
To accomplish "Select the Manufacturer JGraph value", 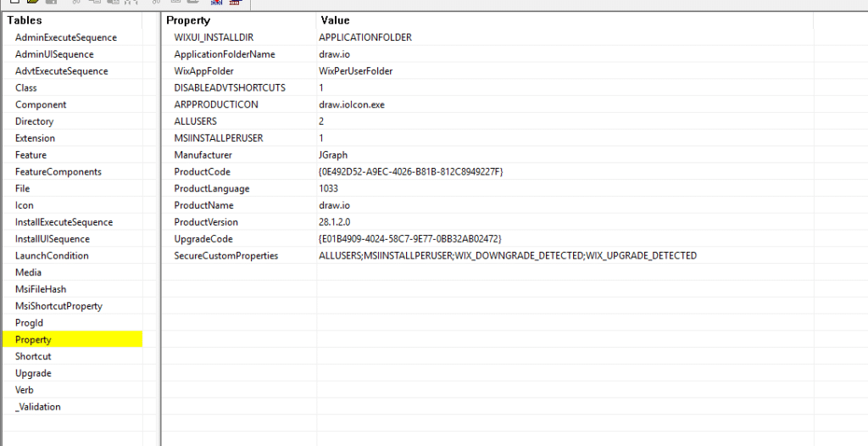I will [x=333, y=155].
